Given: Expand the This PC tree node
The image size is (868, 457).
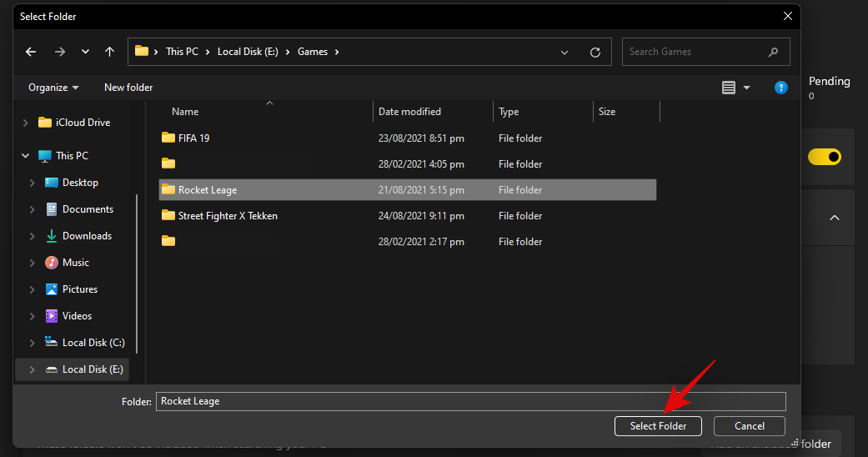Looking at the screenshot, I should [x=24, y=156].
